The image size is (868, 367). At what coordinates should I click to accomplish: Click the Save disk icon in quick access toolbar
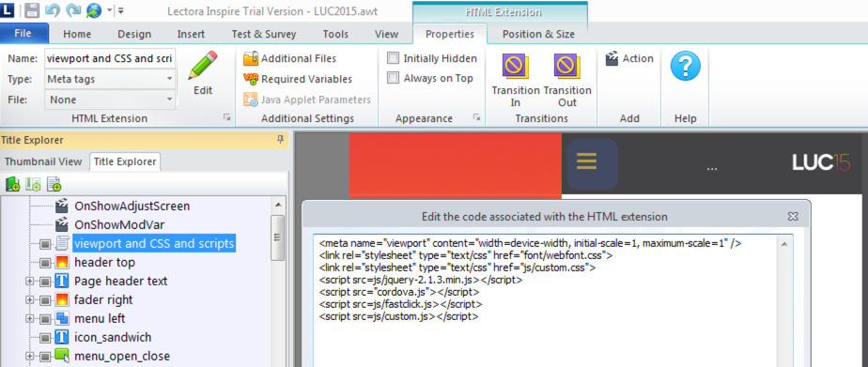click(32, 9)
